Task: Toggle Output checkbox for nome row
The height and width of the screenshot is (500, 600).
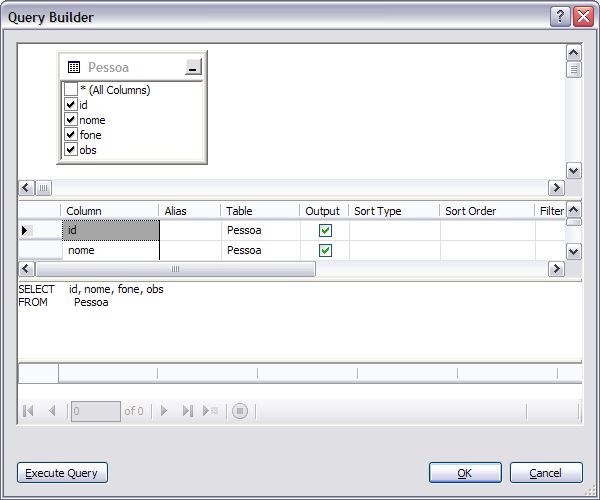Action: (325, 251)
